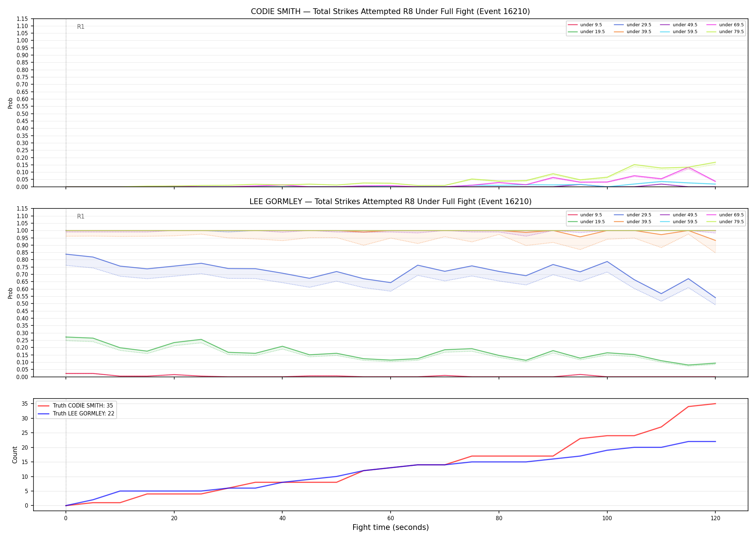Click the 'Count' y-axis label

(15, 455)
